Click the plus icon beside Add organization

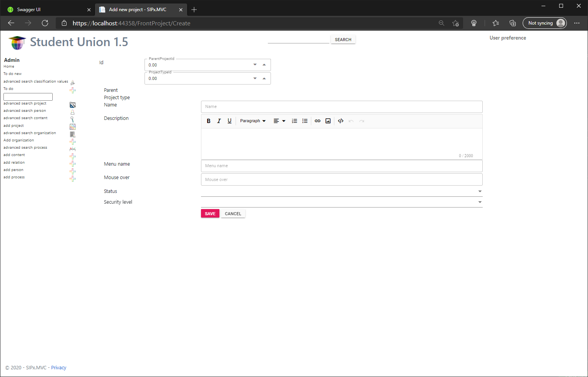tap(72, 142)
